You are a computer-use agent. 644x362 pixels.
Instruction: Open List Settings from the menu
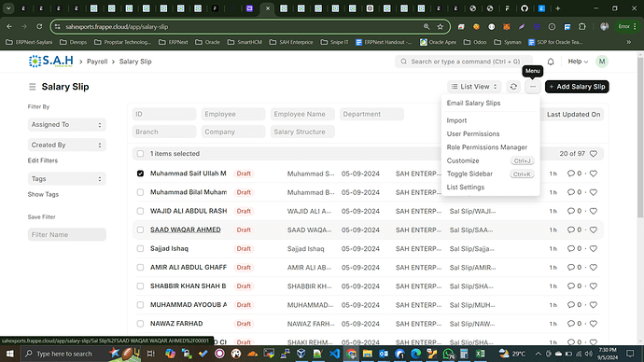[466, 188]
